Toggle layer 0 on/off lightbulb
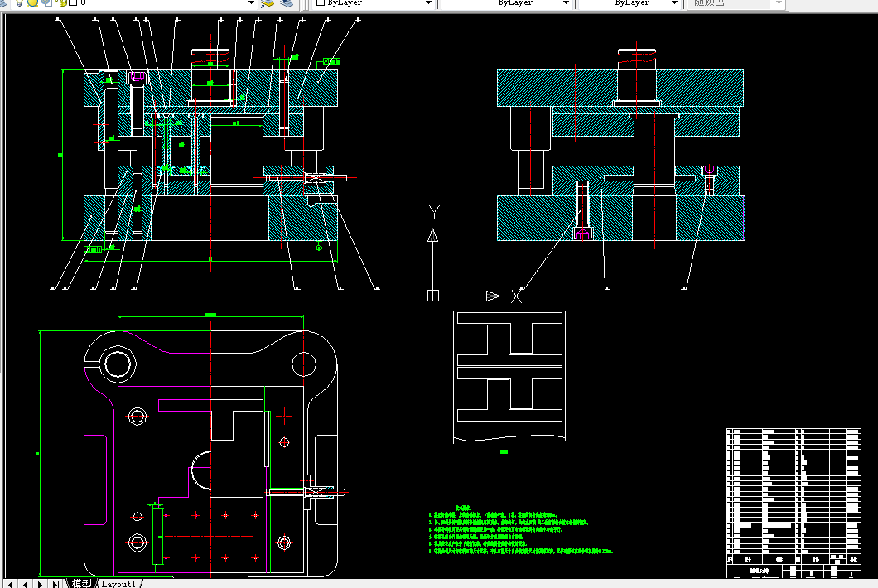This screenshot has width=878, height=588. pyautogui.click(x=20, y=2)
